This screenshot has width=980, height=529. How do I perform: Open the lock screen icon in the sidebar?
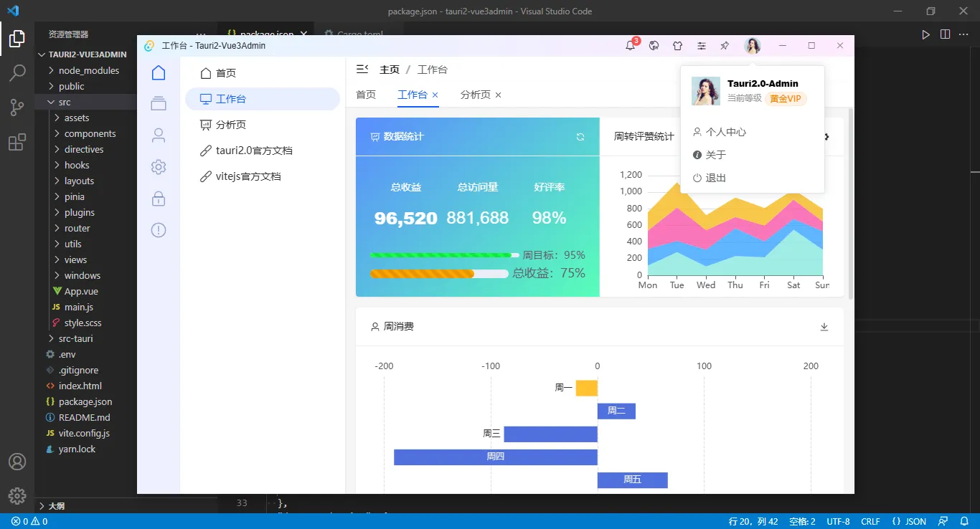(158, 198)
